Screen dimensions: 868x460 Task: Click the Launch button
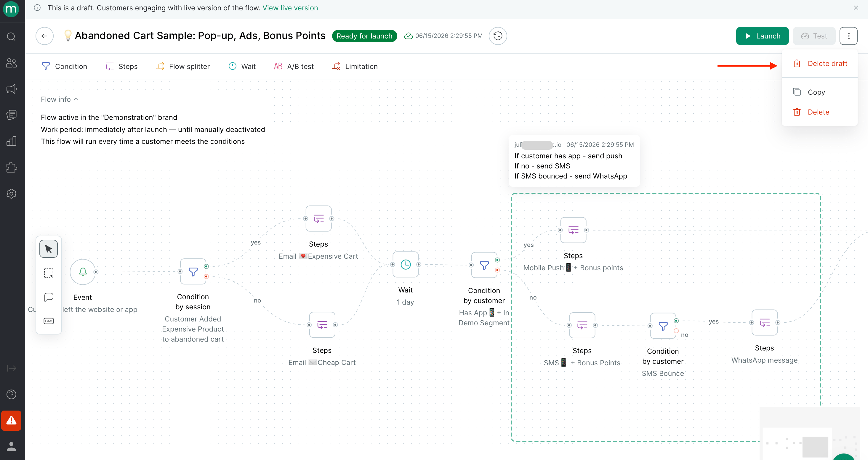762,36
